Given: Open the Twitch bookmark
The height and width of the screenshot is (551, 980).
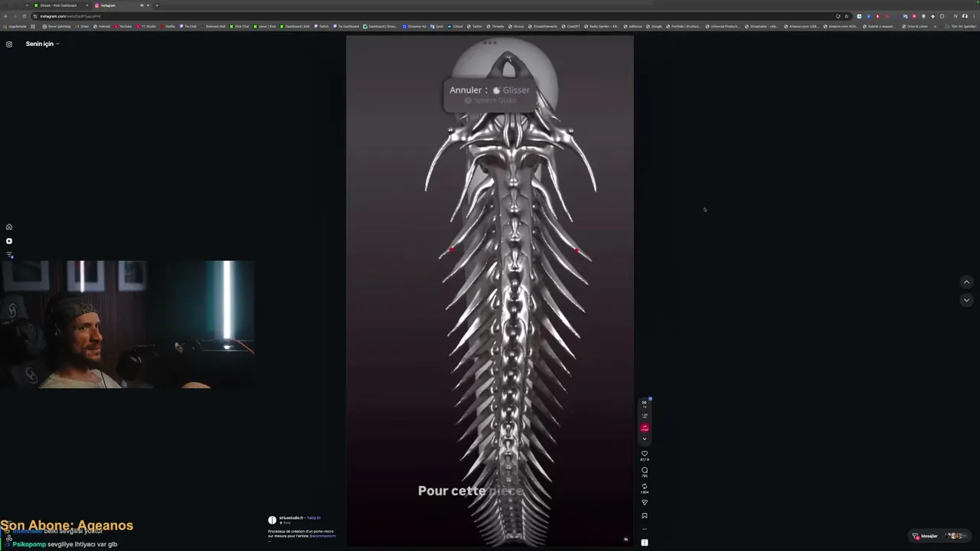Looking at the screenshot, I should 322,27.
